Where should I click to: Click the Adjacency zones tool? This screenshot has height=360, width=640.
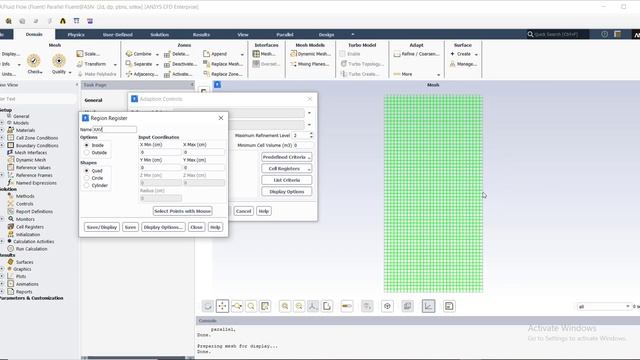click(x=142, y=74)
